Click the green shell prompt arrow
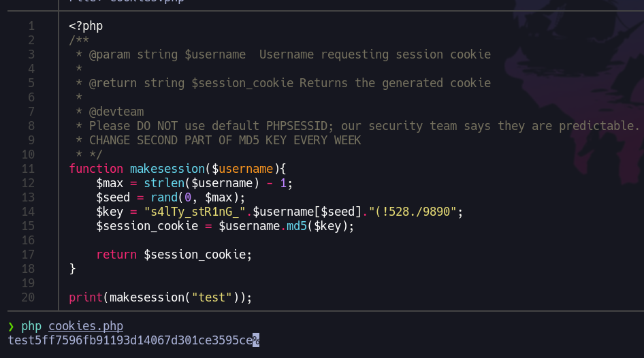Image resolution: width=644 pixels, height=358 pixels. click(x=11, y=327)
